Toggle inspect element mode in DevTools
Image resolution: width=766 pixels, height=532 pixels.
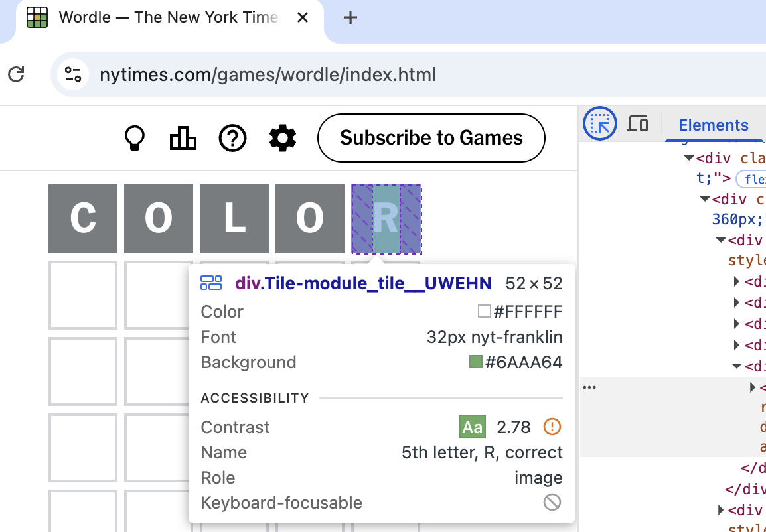(599, 123)
